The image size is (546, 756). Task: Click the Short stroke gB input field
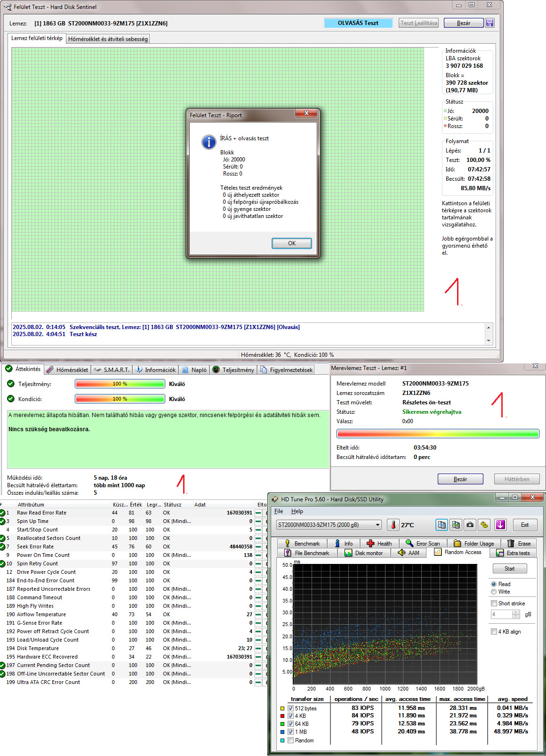[501, 614]
